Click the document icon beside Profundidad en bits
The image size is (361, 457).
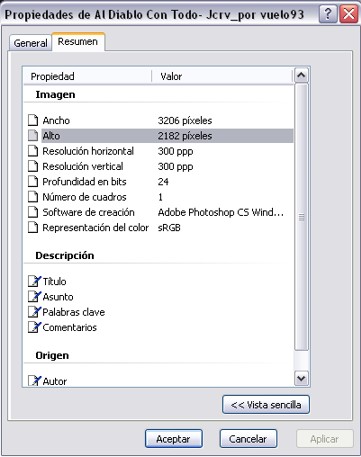click(x=33, y=182)
